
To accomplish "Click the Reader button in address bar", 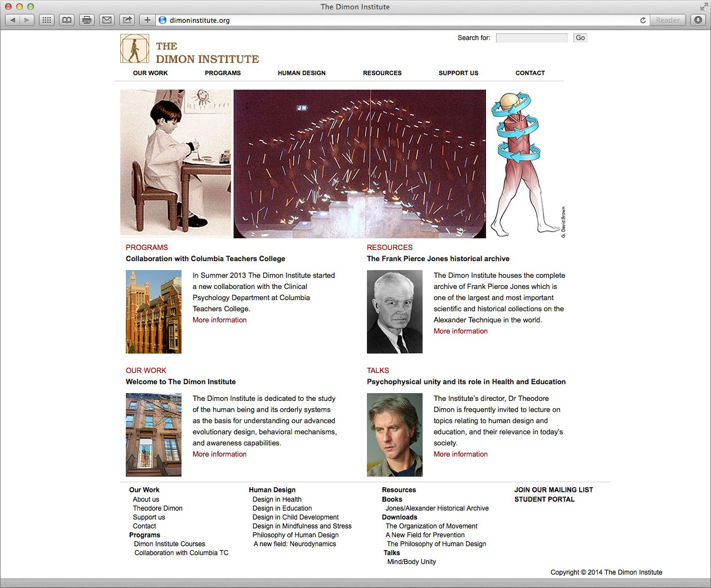I will 667,20.
